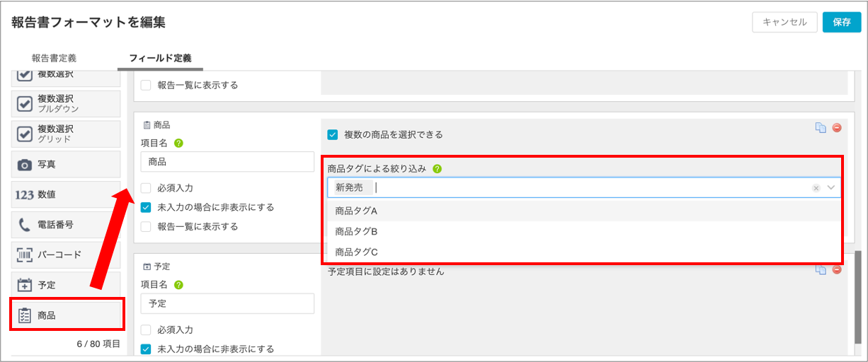
Task: Duplicate the 商品 field with copy icon
Action: coord(821,128)
